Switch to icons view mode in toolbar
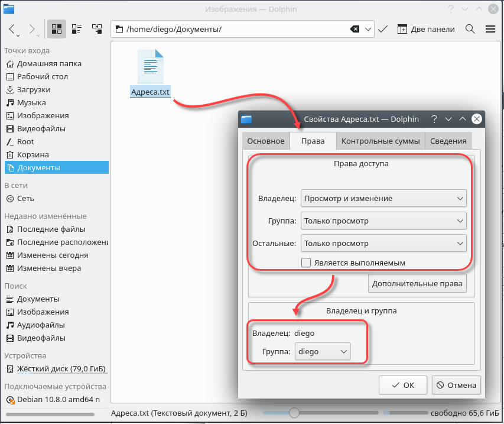Screen dimensions: 504x424 tap(57, 29)
